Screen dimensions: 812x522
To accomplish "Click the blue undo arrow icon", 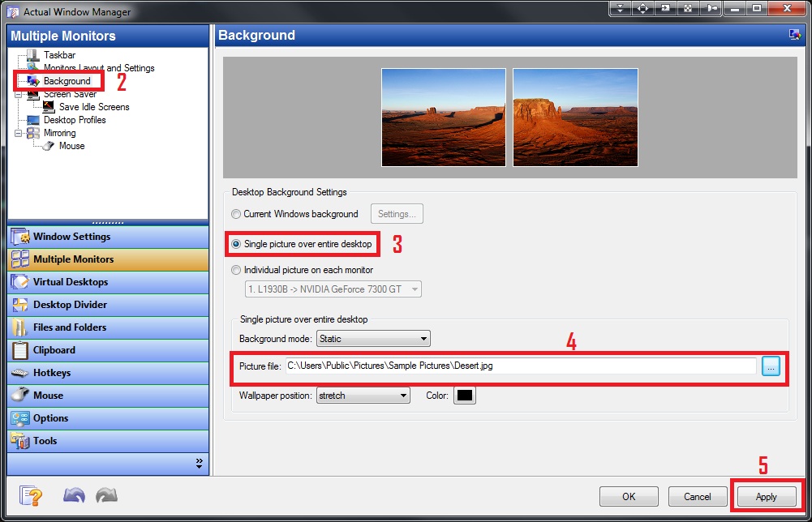I will click(74, 495).
